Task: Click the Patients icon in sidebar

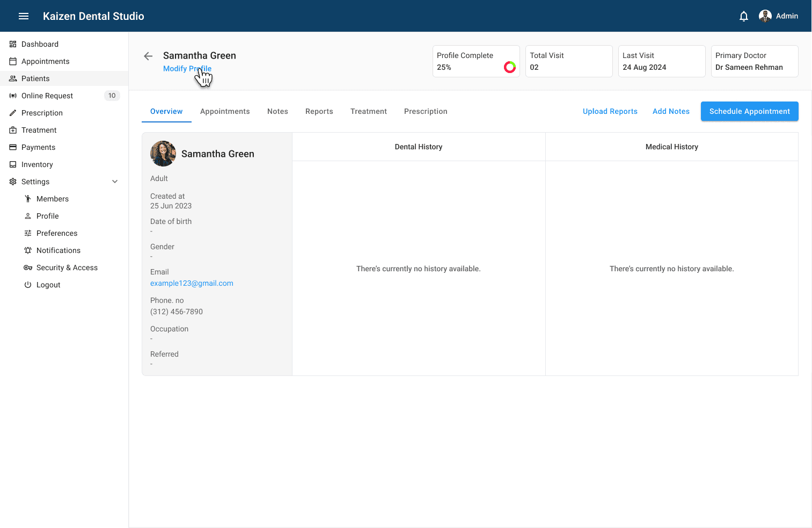Action: tap(12, 78)
